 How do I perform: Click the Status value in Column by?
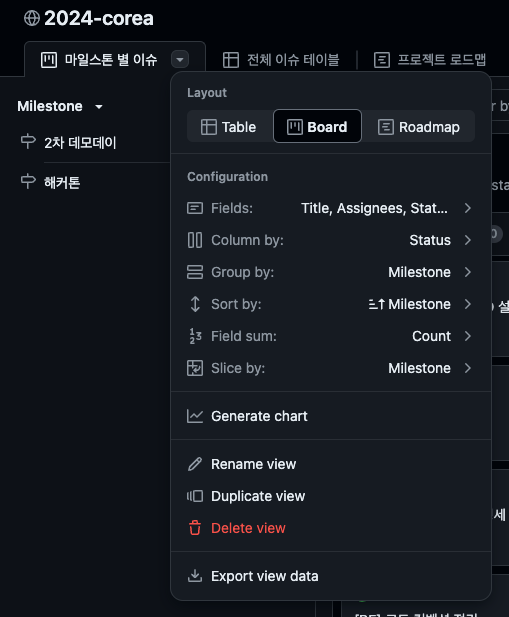coord(430,240)
